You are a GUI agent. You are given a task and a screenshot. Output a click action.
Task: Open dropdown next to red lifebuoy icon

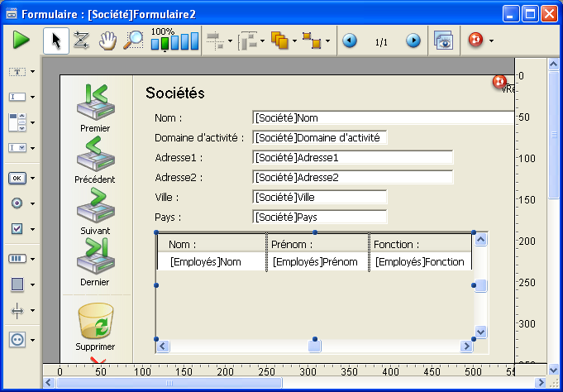(492, 41)
